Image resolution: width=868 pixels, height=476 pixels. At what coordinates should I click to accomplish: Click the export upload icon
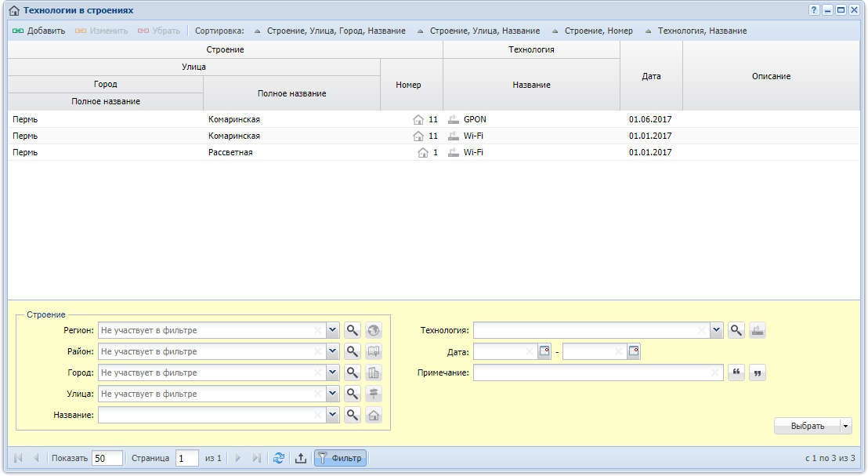click(x=301, y=458)
